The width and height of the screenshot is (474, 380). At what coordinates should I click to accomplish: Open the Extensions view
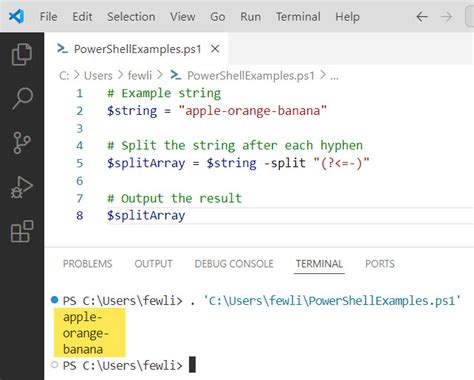coord(22,231)
